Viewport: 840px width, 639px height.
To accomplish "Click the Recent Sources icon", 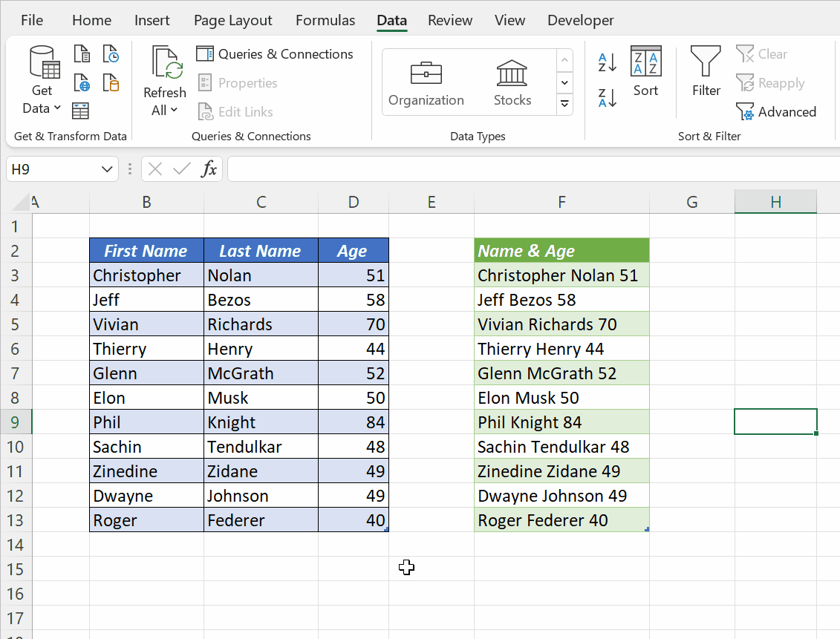I will pyautogui.click(x=111, y=53).
